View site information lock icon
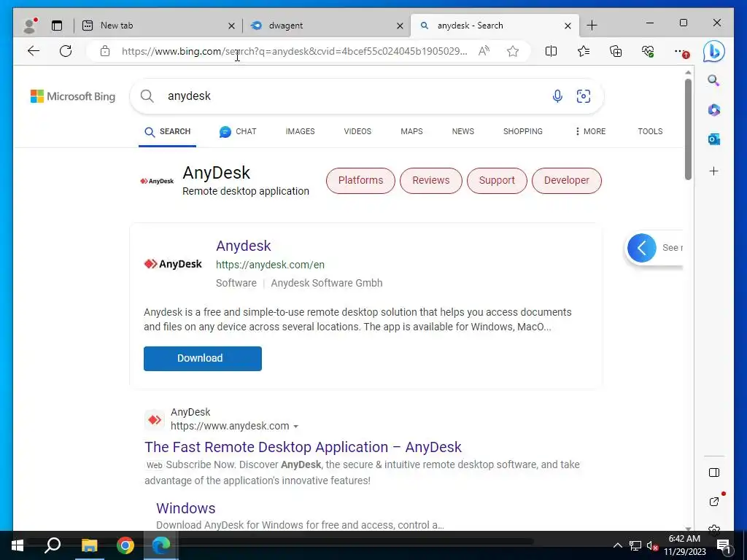This screenshot has height=560, width=747. (105, 51)
